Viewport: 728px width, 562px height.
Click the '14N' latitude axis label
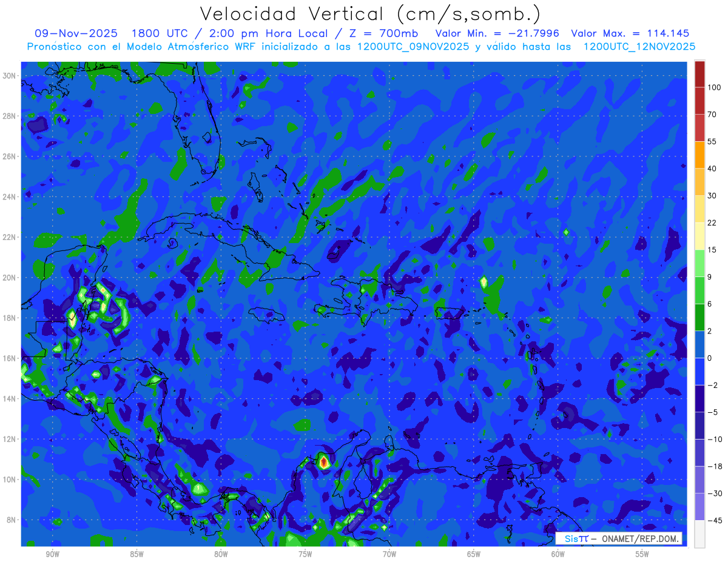click(x=10, y=399)
